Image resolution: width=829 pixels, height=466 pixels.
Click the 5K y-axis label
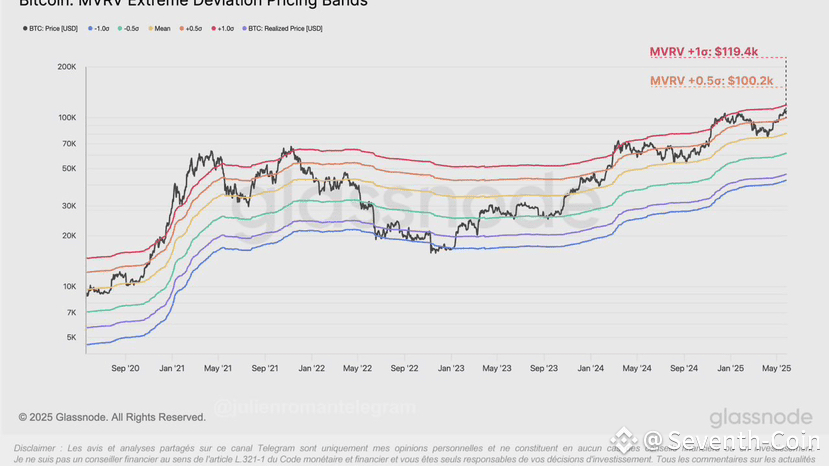[x=71, y=337]
